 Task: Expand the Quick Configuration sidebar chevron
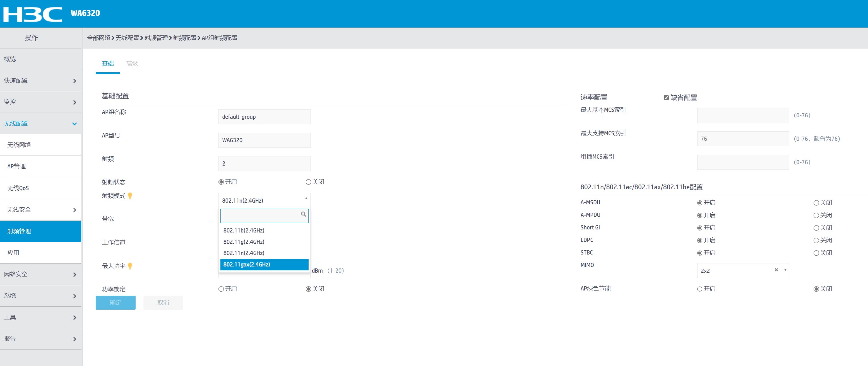click(x=74, y=81)
